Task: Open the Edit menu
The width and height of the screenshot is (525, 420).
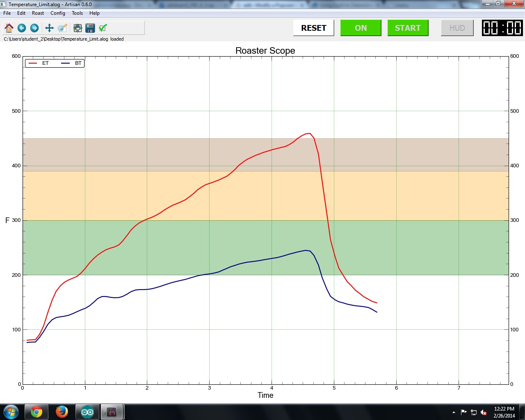Action: click(21, 13)
